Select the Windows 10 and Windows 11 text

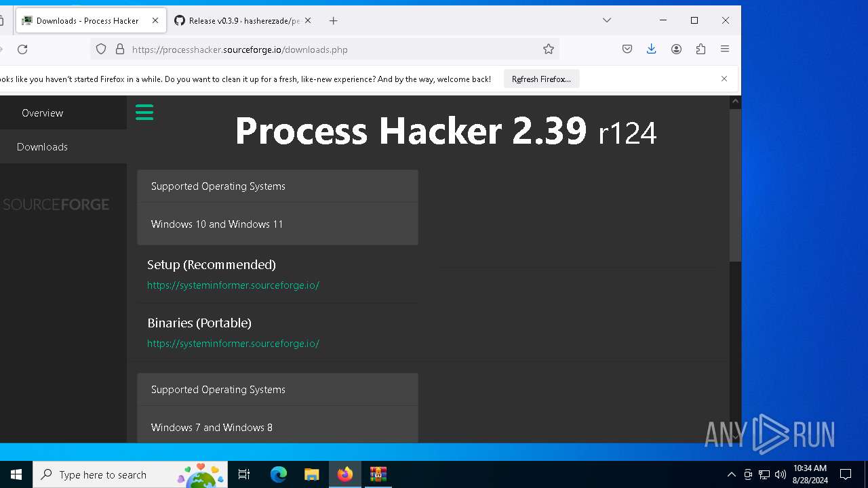(217, 224)
